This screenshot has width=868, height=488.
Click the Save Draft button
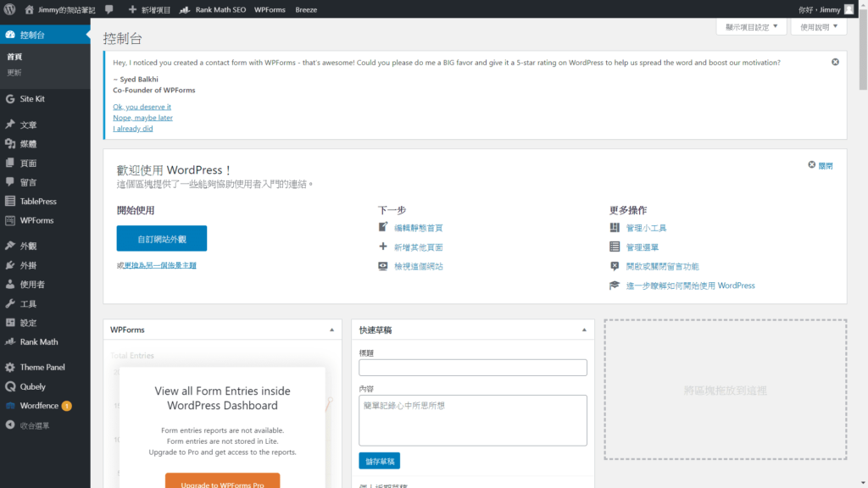pos(379,461)
